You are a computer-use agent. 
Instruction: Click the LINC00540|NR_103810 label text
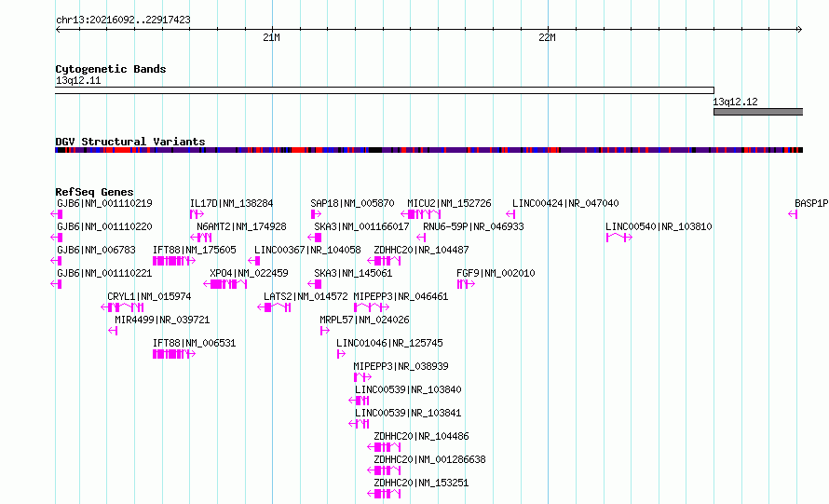click(659, 227)
